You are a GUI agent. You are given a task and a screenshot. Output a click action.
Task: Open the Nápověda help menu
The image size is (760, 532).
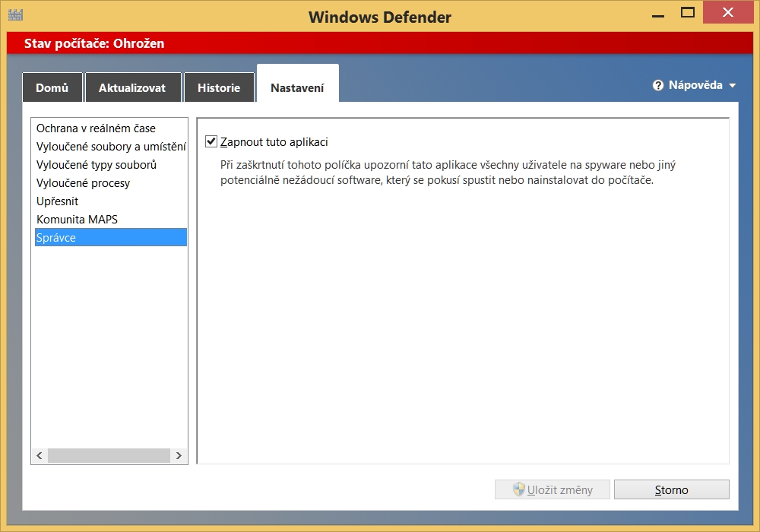(695, 85)
